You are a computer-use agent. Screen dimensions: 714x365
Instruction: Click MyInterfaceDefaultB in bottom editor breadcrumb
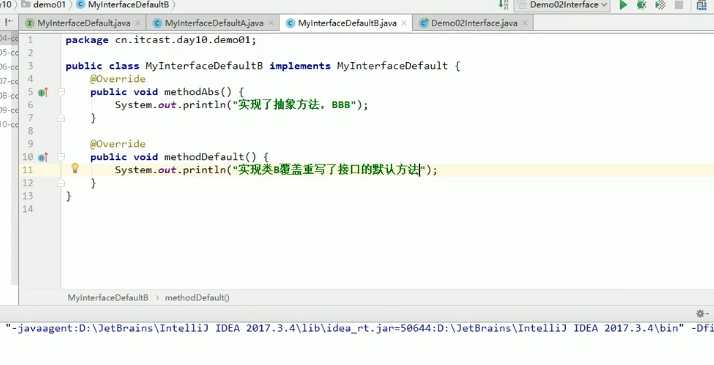click(108, 298)
